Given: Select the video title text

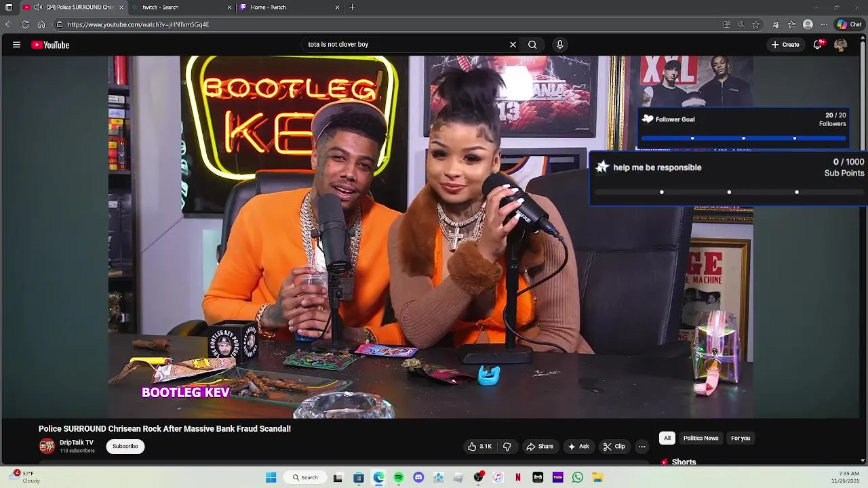Looking at the screenshot, I should tap(165, 429).
